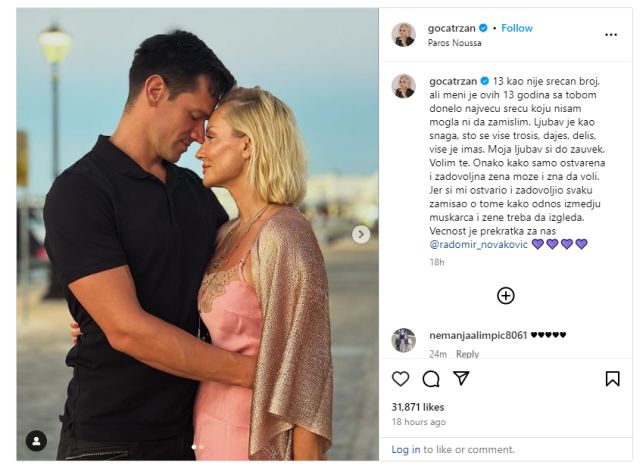
Task: Open comments using the speech bubble icon
Action: pos(431,378)
